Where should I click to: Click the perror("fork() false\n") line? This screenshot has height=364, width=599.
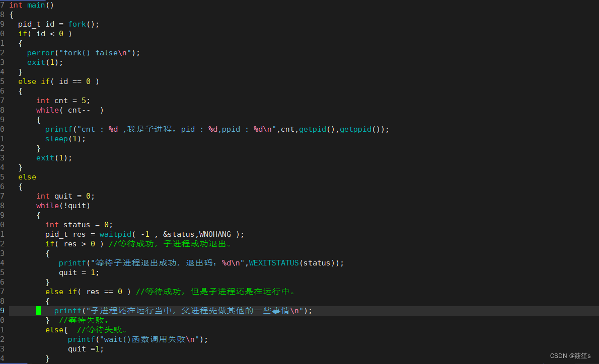[x=83, y=53]
